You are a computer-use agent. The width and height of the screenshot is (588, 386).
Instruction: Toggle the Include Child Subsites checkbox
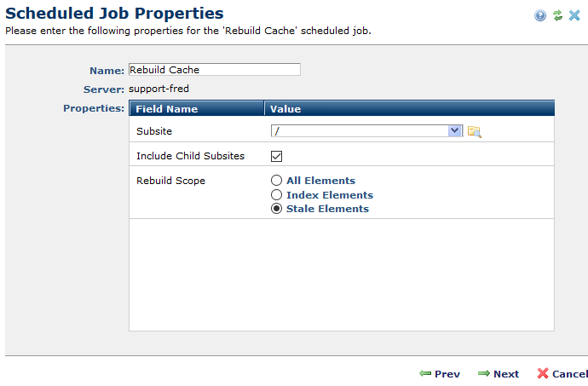(x=276, y=156)
